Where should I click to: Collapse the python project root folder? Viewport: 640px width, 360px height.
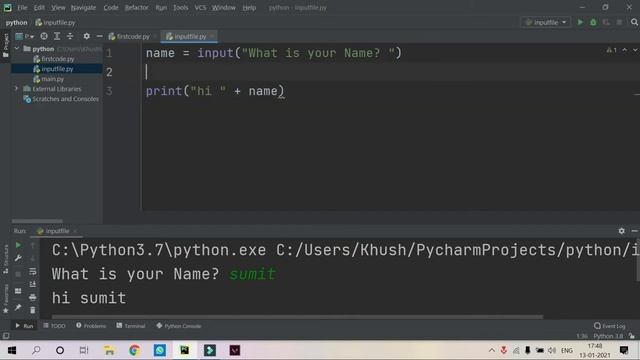coord(17,49)
